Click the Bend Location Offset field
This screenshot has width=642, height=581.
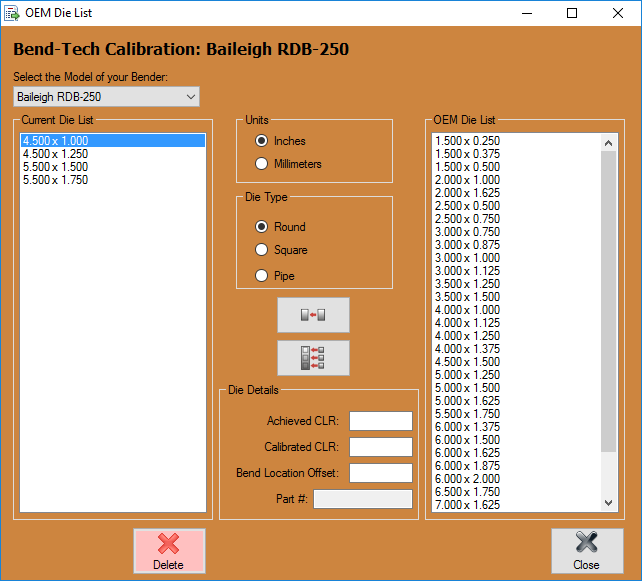click(x=381, y=473)
